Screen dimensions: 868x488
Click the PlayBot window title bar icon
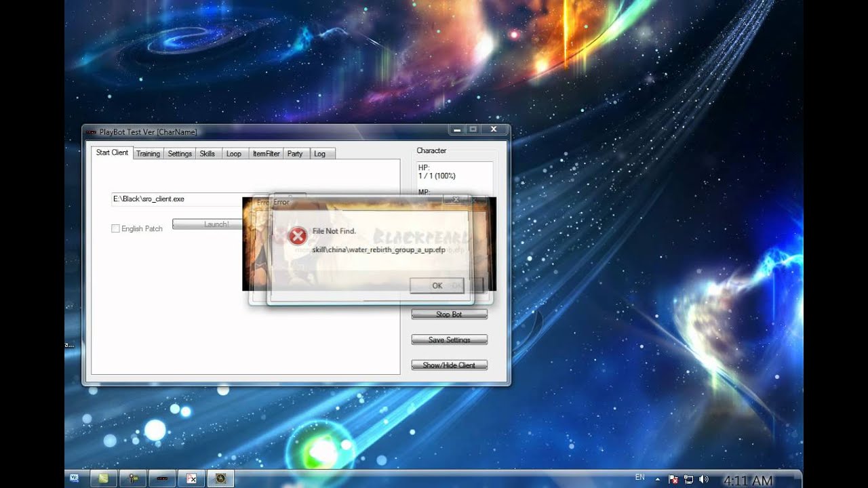tap(91, 132)
